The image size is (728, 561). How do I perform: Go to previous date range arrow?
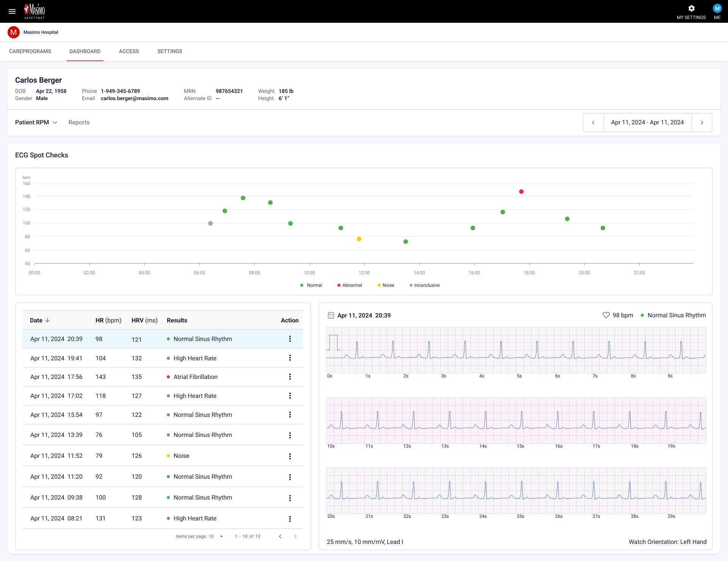tap(593, 123)
